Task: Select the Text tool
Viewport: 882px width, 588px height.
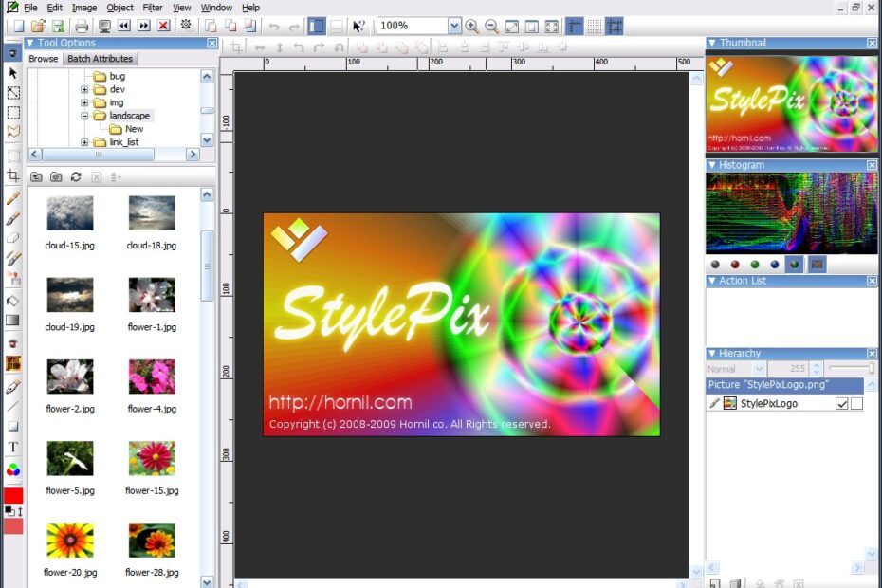Action: pyautogui.click(x=13, y=447)
